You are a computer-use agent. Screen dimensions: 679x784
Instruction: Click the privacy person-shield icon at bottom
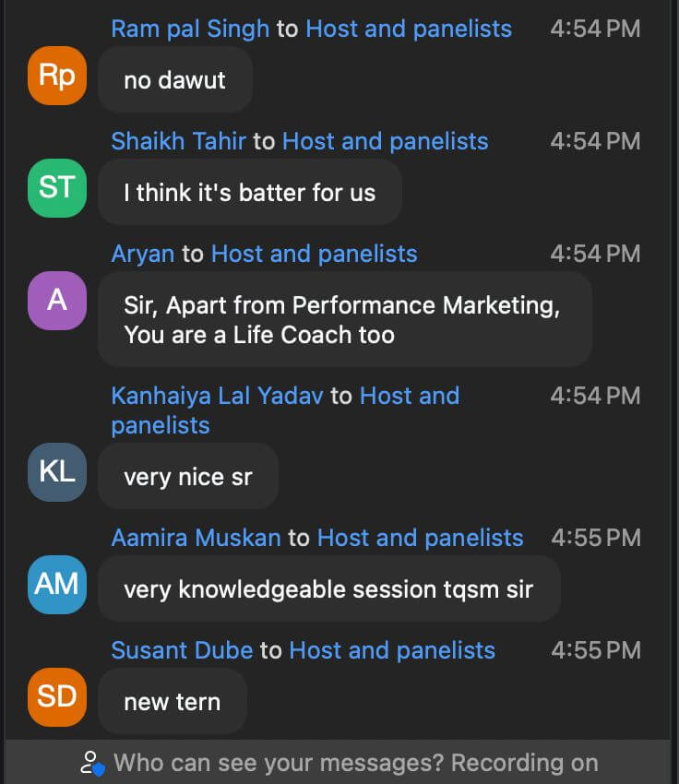[x=93, y=764]
